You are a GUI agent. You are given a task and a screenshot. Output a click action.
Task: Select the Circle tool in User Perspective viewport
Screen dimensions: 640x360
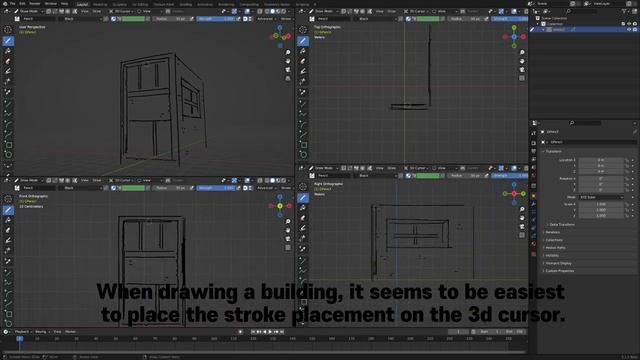point(8,155)
